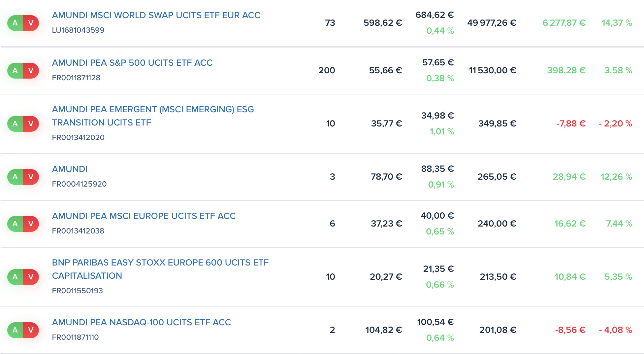
Task: Click A buy button for BNP Stoxx Europe 600
Action: 15,277
